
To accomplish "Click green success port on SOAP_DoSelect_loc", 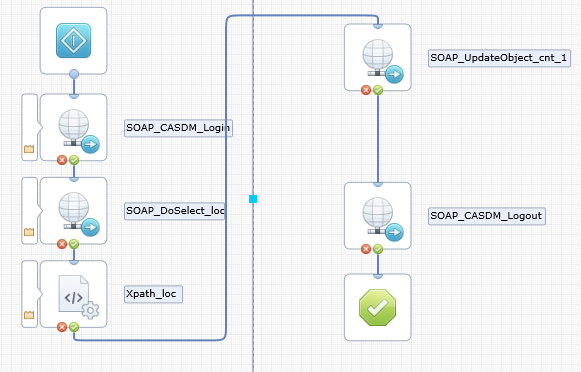I will [74, 244].
